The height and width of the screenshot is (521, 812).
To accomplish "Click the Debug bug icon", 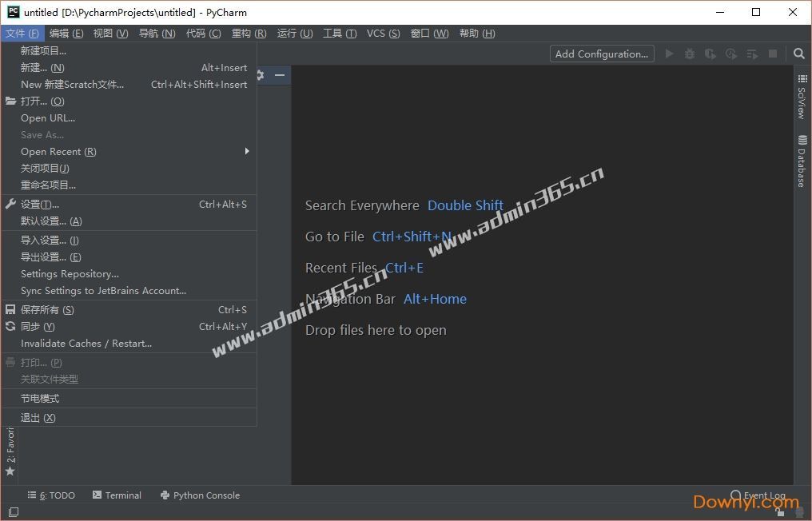I will 690,54.
